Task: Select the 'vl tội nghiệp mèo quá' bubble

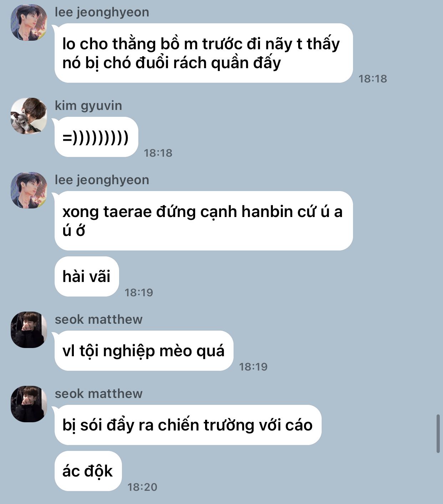Action: 144,351
